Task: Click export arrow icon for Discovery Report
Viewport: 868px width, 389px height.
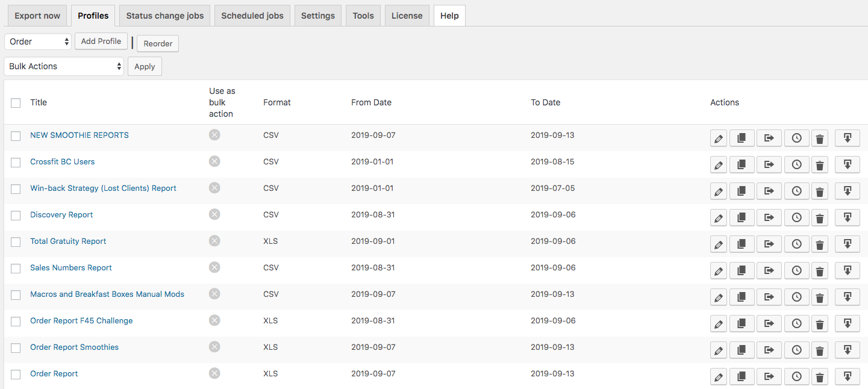Action: point(769,217)
